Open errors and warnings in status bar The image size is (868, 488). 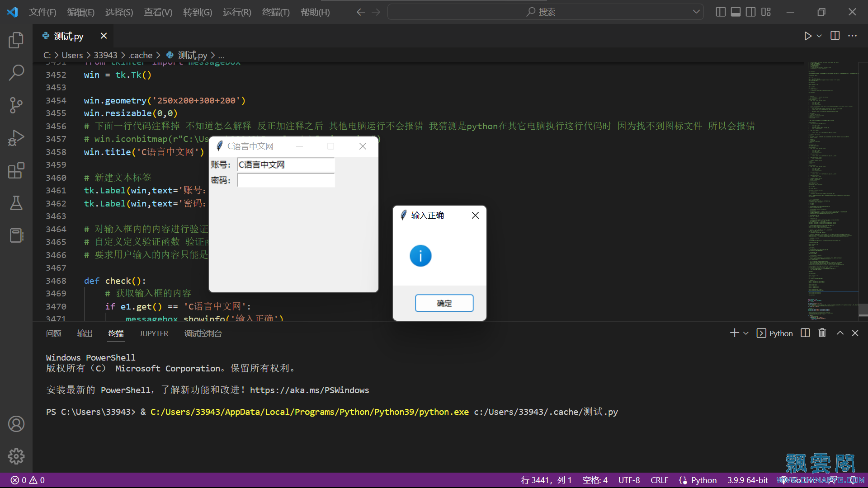pos(28,480)
